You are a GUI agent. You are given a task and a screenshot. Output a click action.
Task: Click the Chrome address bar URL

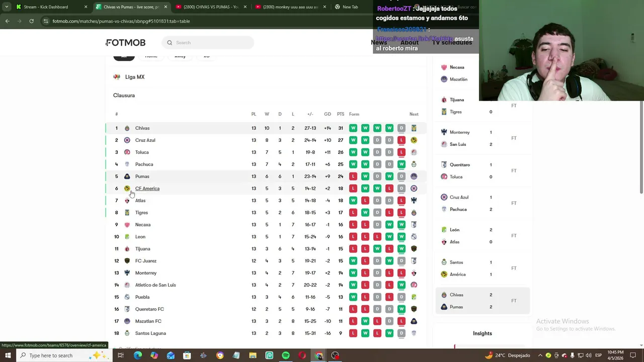121,21
